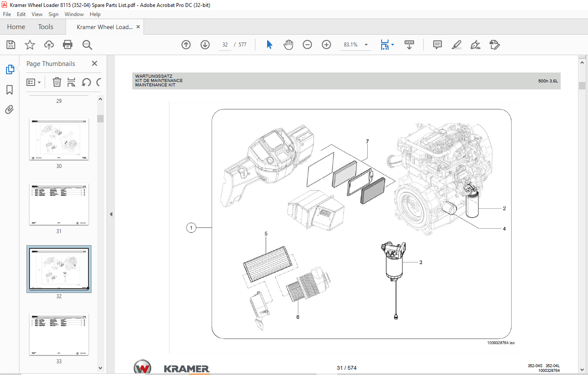Switch to the Tools tab
This screenshot has height=375, width=588.
pyautogui.click(x=46, y=27)
